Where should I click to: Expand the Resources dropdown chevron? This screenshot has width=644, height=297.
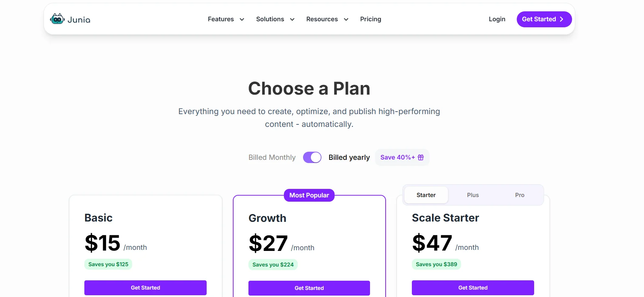point(346,19)
